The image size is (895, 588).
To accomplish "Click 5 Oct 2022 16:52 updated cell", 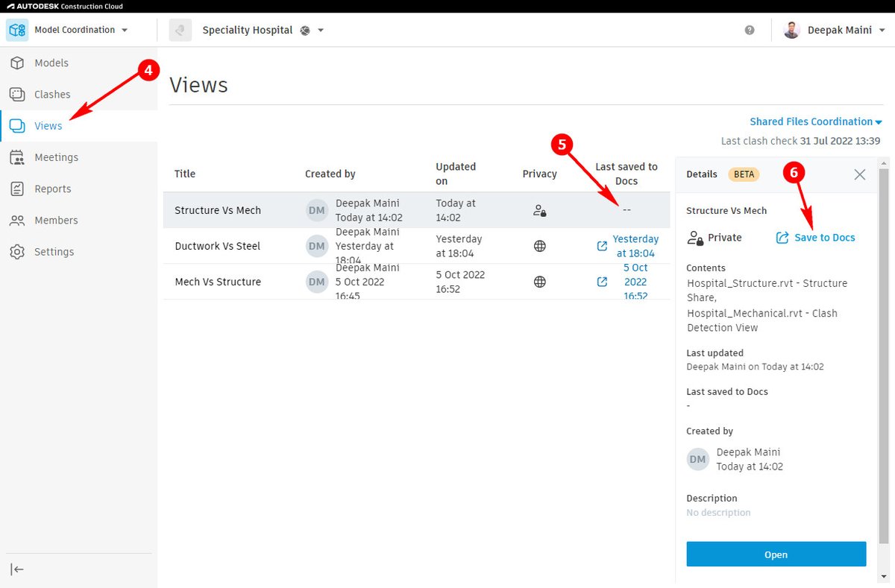I will click(x=460, y=282).
